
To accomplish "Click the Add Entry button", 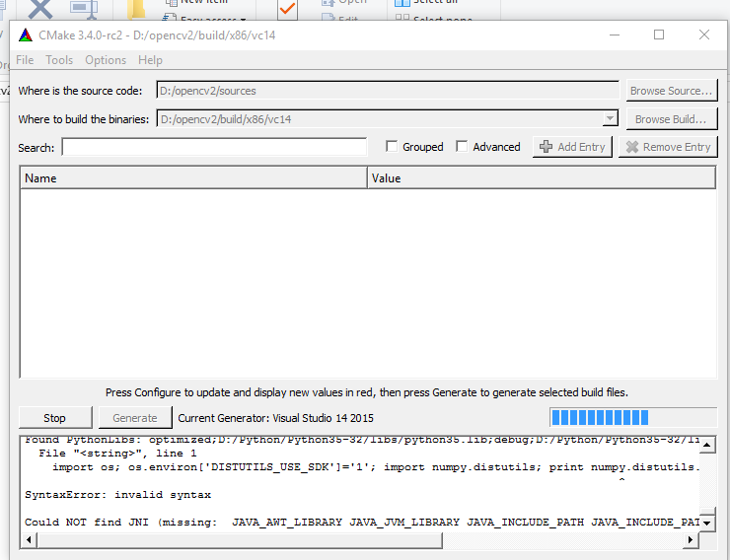I will point(572,147).
